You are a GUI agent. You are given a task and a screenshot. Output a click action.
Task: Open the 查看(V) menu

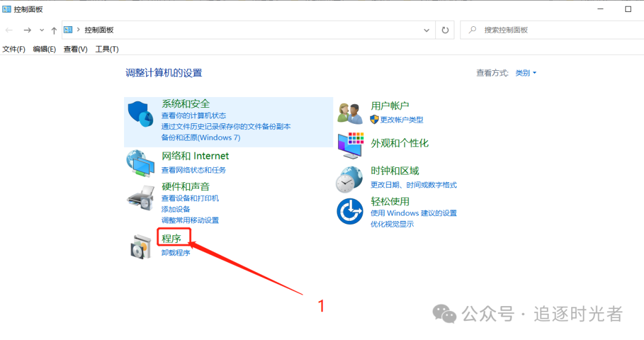[x=76, y=49]
